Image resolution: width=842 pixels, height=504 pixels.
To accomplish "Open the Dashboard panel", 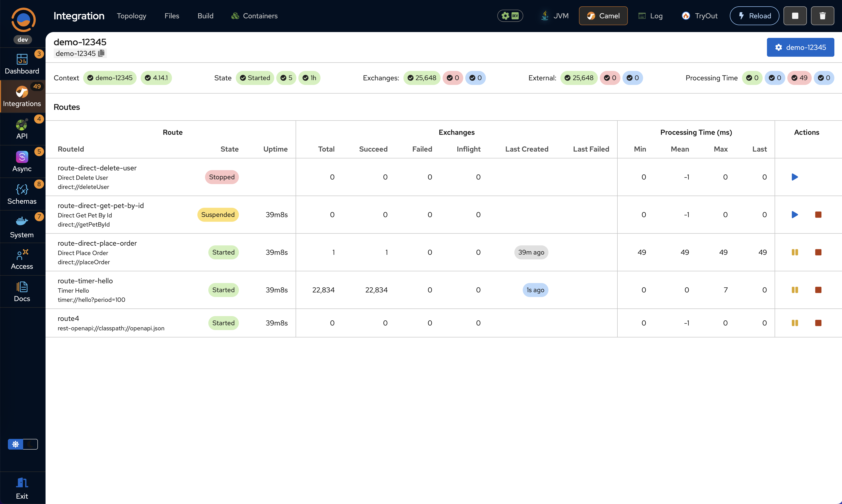I will [x=22, y=64].
